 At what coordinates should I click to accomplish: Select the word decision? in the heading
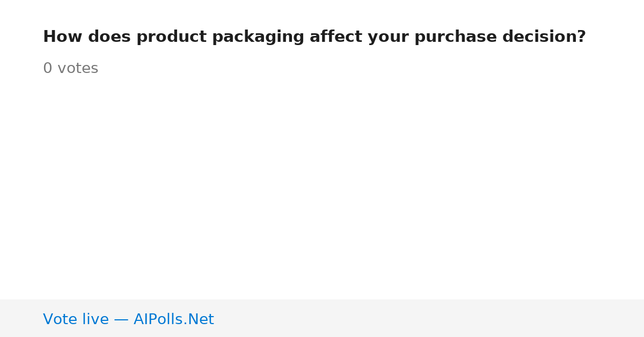point(544,37)
